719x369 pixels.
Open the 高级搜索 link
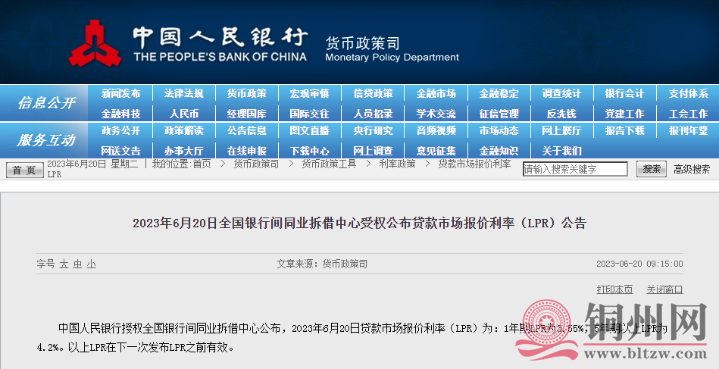click(x=691, y=169)
